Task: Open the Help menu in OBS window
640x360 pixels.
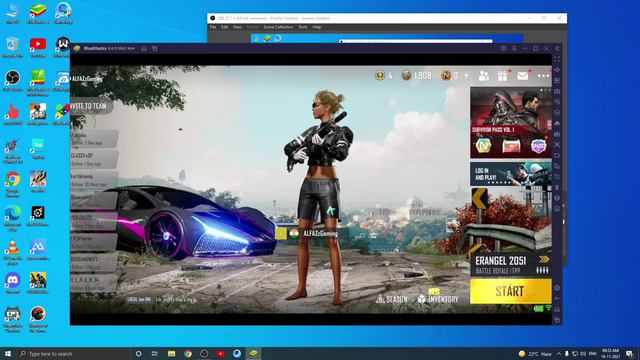Action: coord(317,27)
